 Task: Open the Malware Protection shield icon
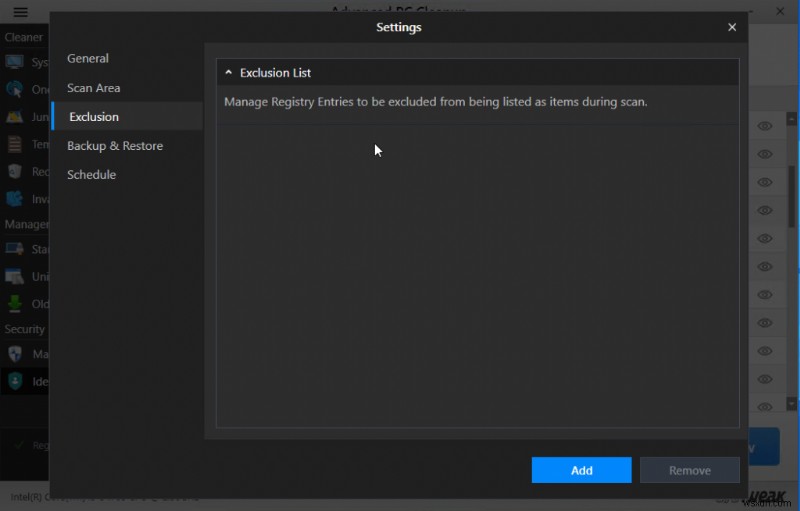tap(15, 354)
